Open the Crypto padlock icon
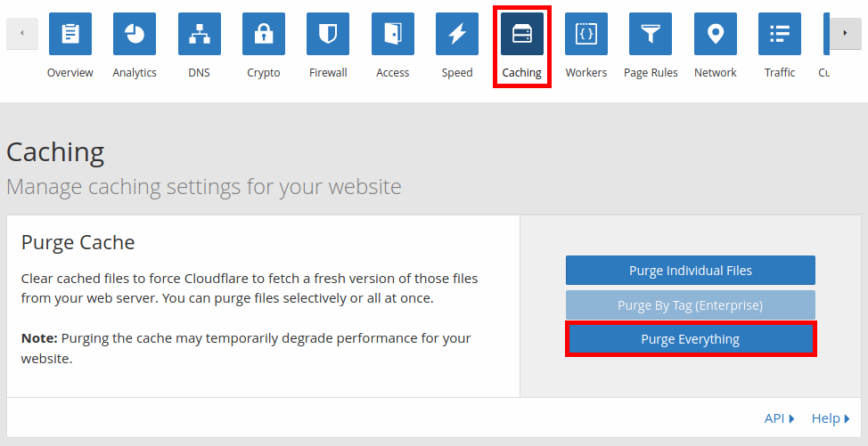The image size is (868, 446). [264, 34]
